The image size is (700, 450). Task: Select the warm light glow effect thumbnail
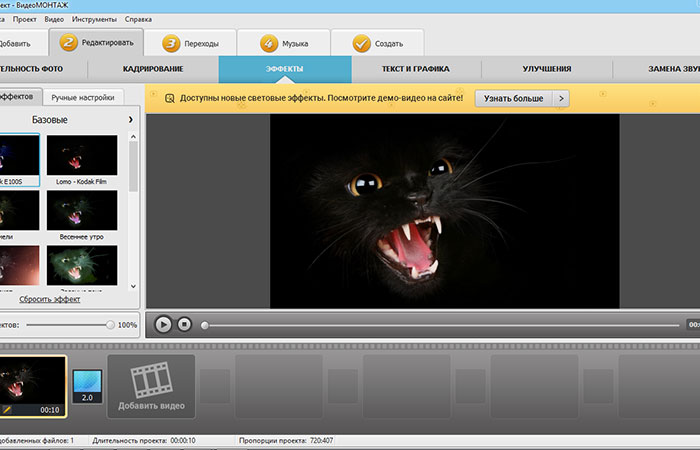tap(19, 265)
